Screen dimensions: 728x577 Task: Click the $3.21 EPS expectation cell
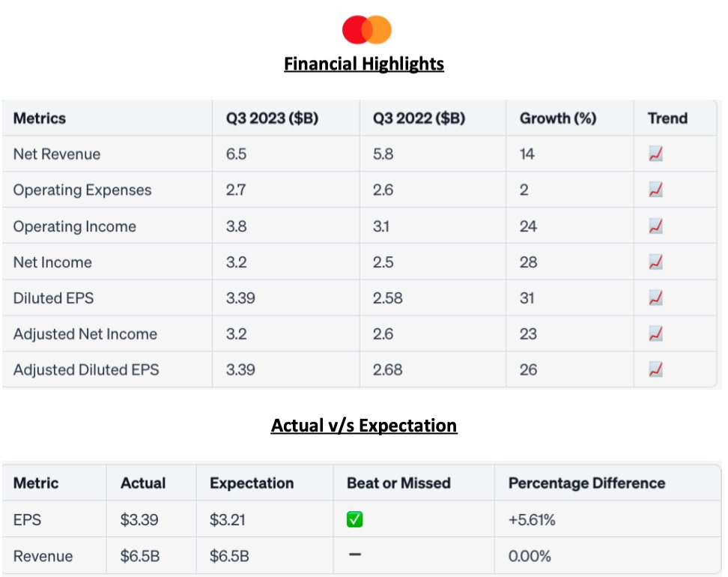228,519
